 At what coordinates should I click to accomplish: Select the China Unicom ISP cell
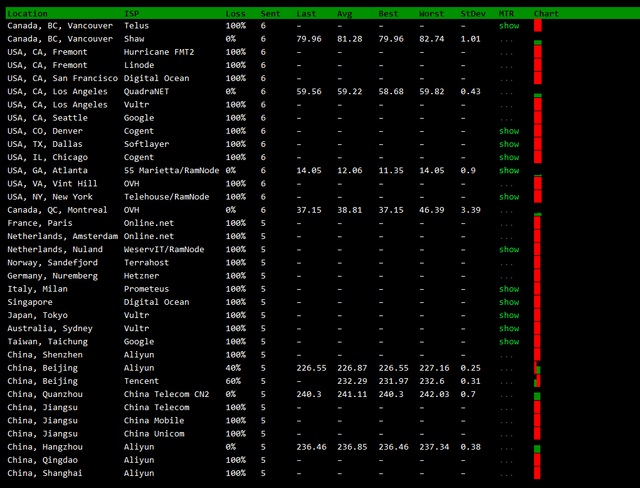click(x=154, y=434)
